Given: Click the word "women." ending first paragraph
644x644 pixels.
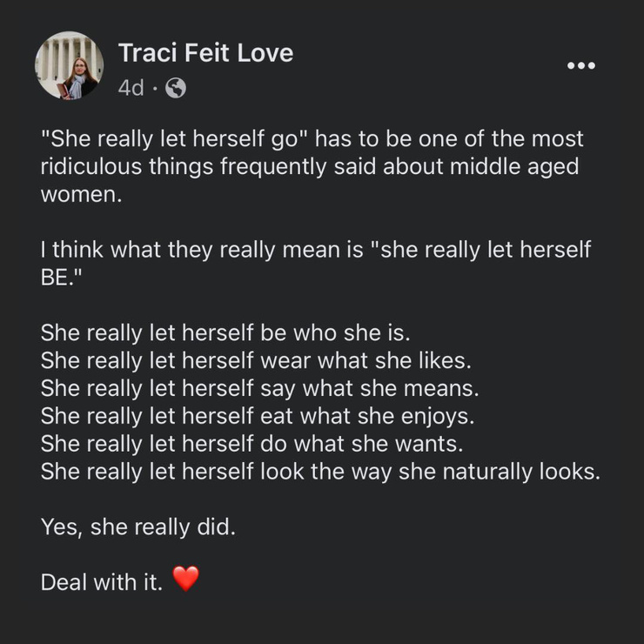Looking at the screenshot, I should tap(81, 194).
